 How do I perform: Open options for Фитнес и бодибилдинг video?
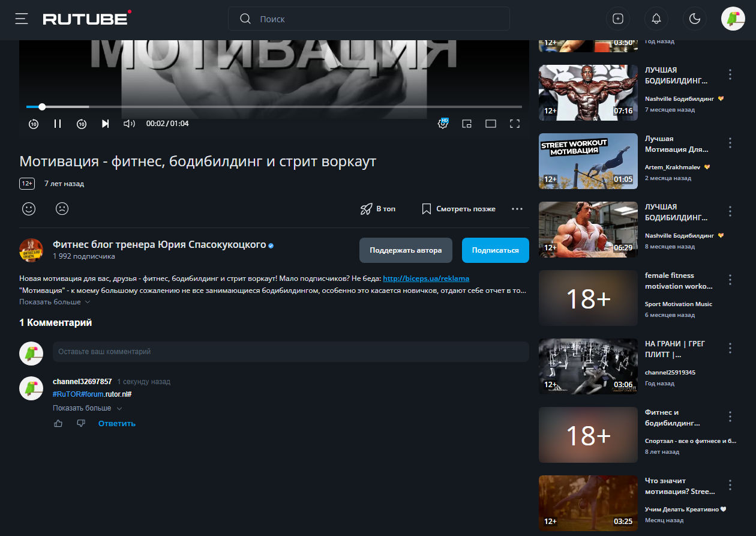pos(730,417)
